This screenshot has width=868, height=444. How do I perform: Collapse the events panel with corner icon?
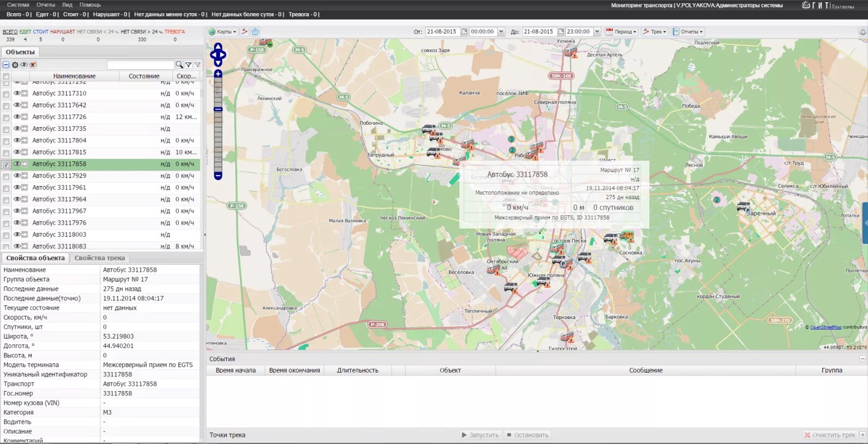click(x=863, y=358)
